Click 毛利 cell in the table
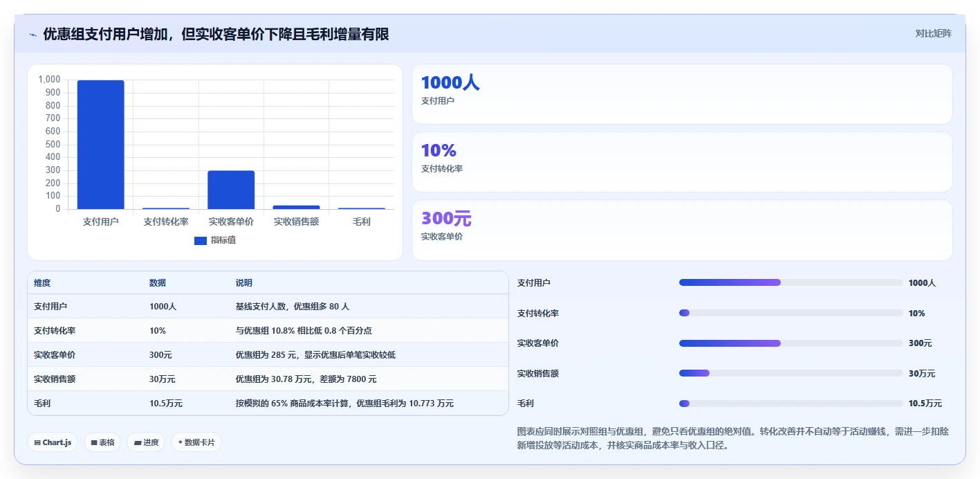 [x=42, y=403]
